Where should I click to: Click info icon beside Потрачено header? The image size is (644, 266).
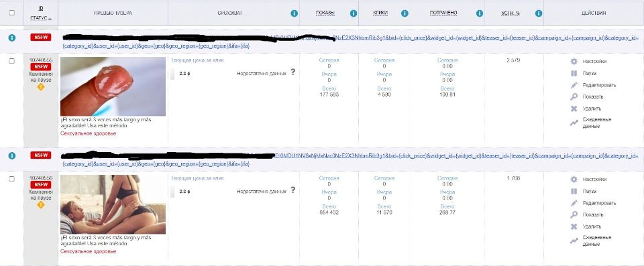tap(479, 13)
